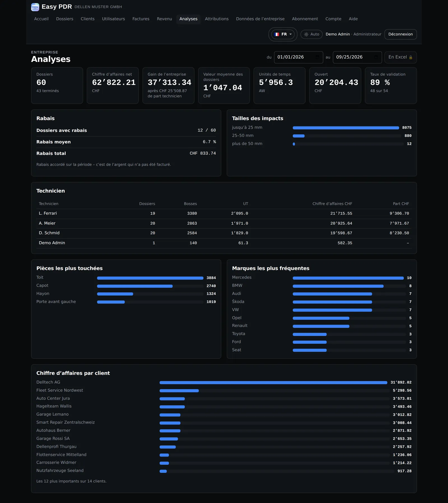Viewport: 448px width, 503px height.
Task: Switch to the Clients tab
Action: point(88,19)
